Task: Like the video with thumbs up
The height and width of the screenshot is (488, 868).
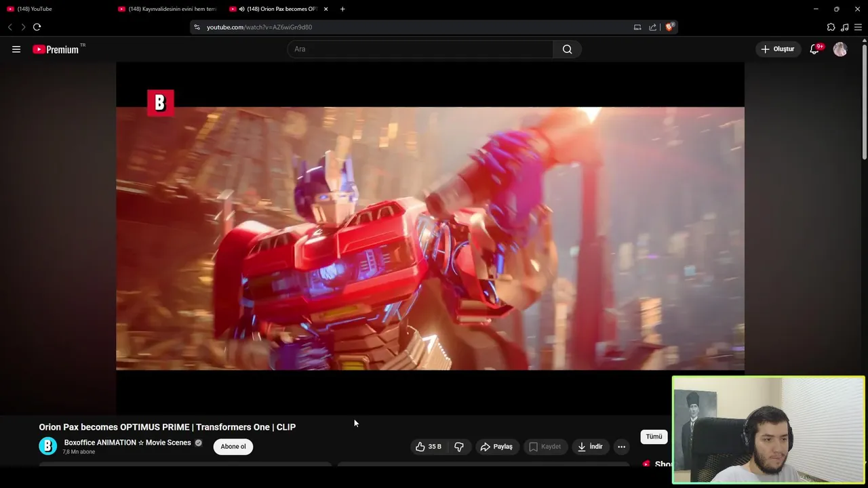Action: tap(429, 447)
